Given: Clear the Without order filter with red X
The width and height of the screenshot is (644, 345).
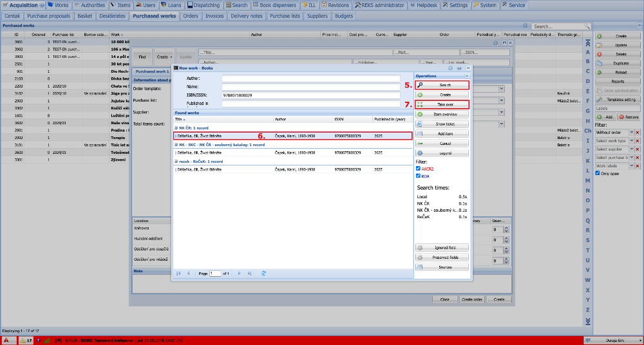Looking at the screenshot, I should click(x=638, y=133).
